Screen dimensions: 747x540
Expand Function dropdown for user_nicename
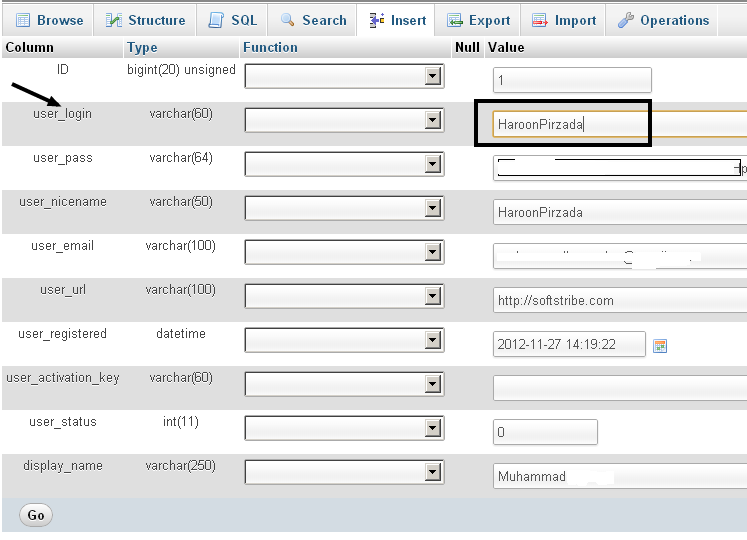(344, 208)
